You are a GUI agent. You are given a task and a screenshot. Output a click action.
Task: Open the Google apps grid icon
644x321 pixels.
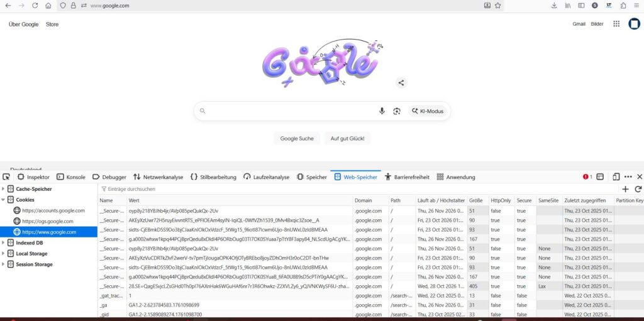(616, 24)
